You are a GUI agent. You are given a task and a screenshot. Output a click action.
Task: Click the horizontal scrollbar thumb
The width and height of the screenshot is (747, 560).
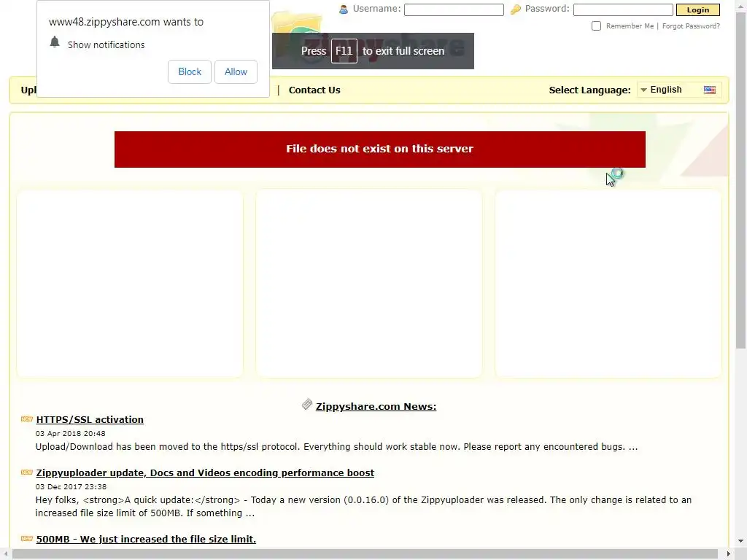(x=365, y=554)
